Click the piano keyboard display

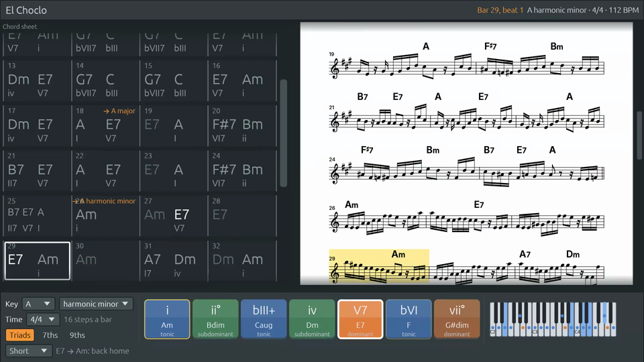(553, 319)
